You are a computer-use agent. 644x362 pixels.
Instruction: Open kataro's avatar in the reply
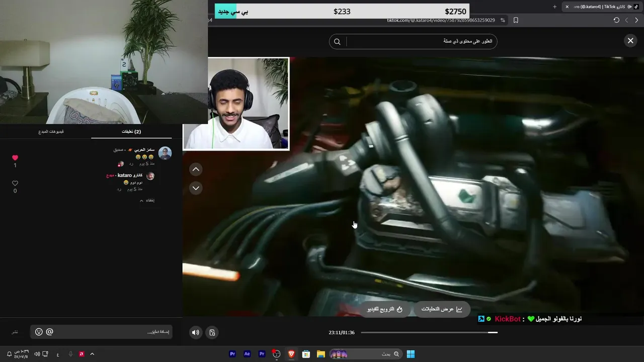[x=150, y=176]
